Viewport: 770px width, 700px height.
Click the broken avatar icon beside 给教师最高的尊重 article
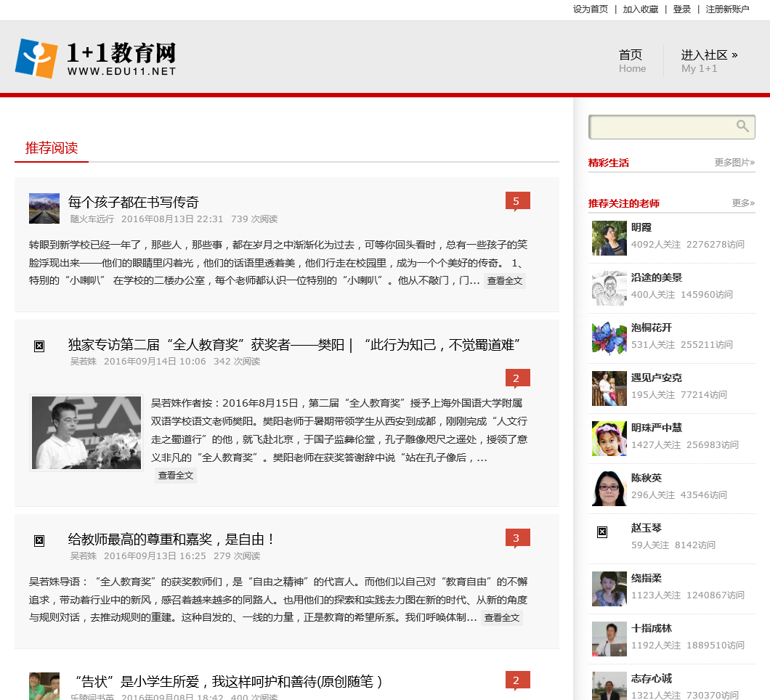tap(39, 541)
